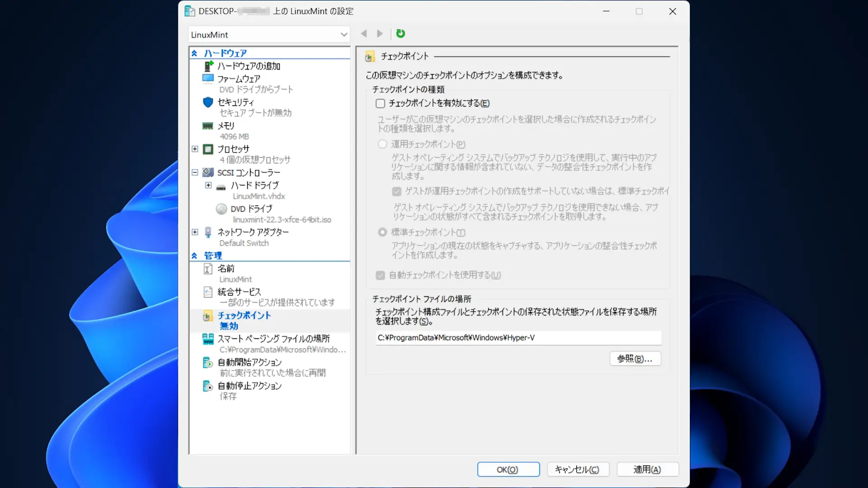Click the 自動開始アクション icon
This screenshot has height=488, width=868.
208,362
